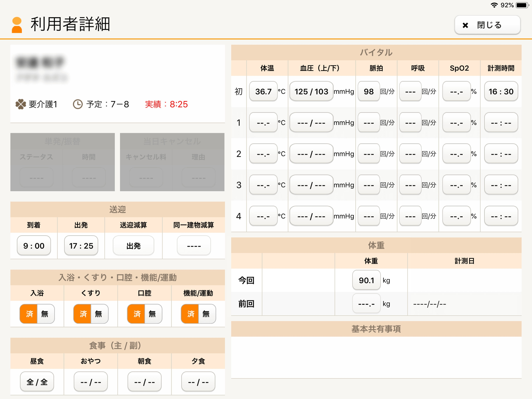This screenshot has width=532, height=399.
Task: Tap the battery indicator icon
Action: [522, 5]
